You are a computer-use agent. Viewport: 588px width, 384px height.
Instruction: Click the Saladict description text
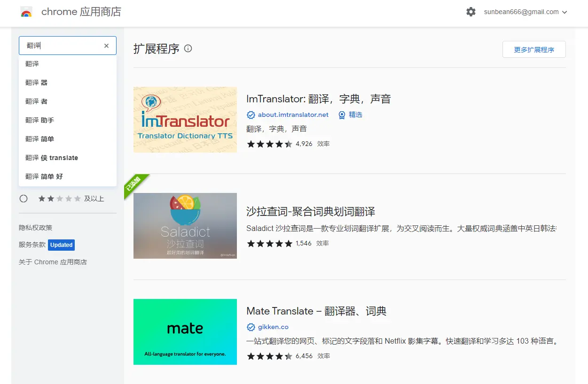[401, 229]
